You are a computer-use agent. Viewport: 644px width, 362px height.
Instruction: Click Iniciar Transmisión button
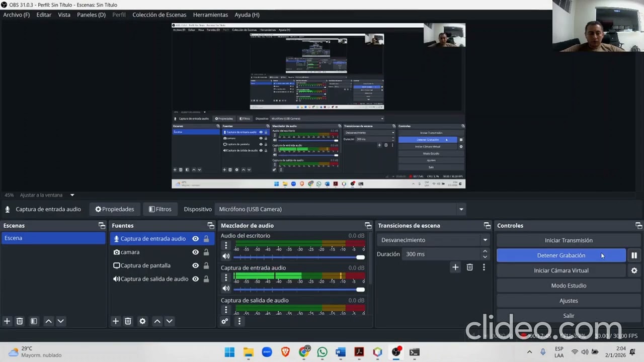[x=569, y=240]
